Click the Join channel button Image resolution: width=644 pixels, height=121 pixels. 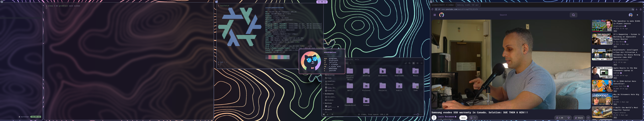[x=463, y=118]
